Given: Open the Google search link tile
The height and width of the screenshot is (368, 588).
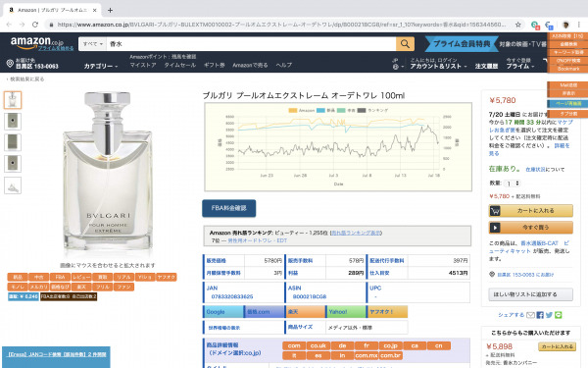Looking at the screenshot, I should 223,312.
